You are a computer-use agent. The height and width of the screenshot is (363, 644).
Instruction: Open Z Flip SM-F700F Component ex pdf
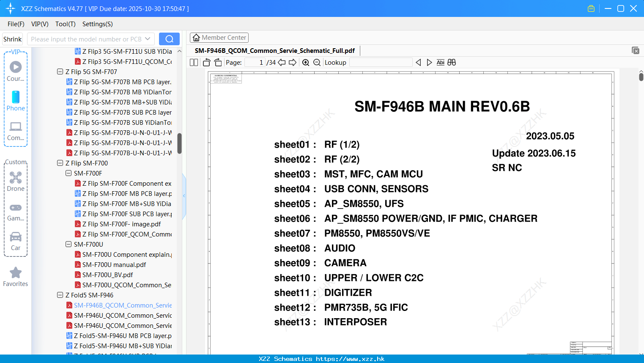(123, 184)
